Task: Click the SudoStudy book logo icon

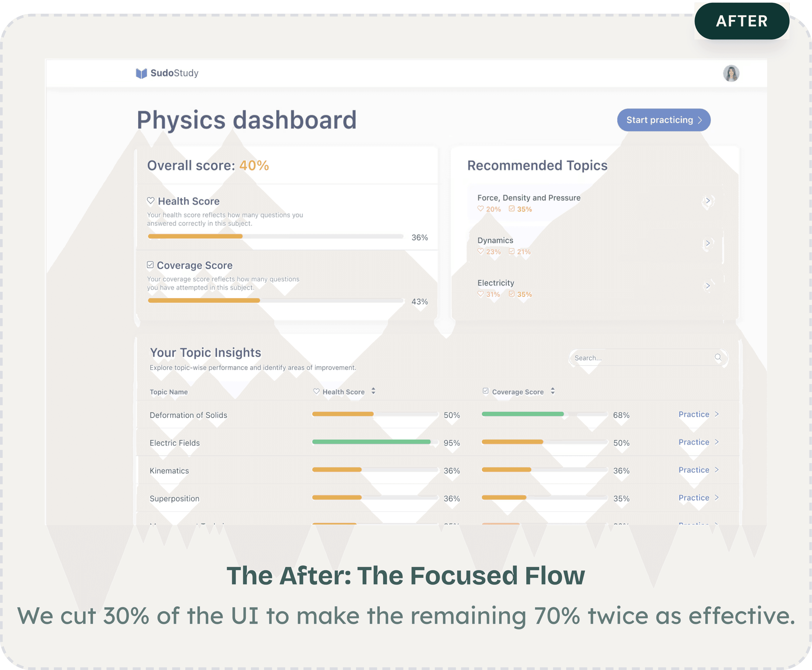Action: pyautogui.click(x=141, y=73)
